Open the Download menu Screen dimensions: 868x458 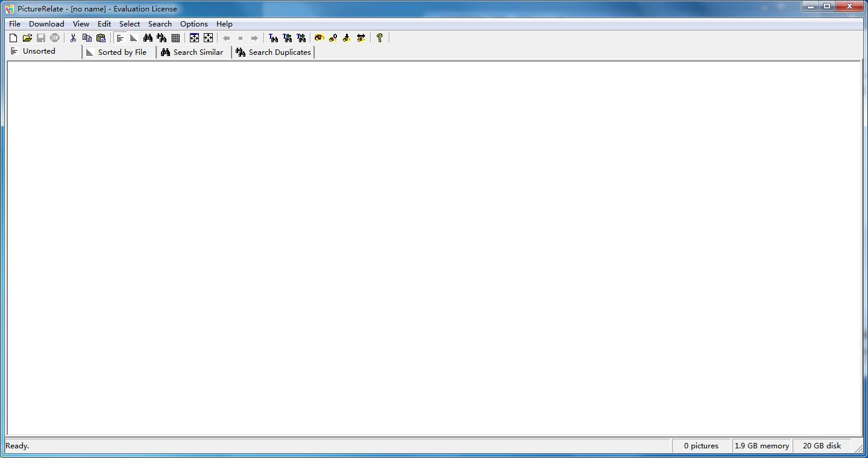[46, 24]
